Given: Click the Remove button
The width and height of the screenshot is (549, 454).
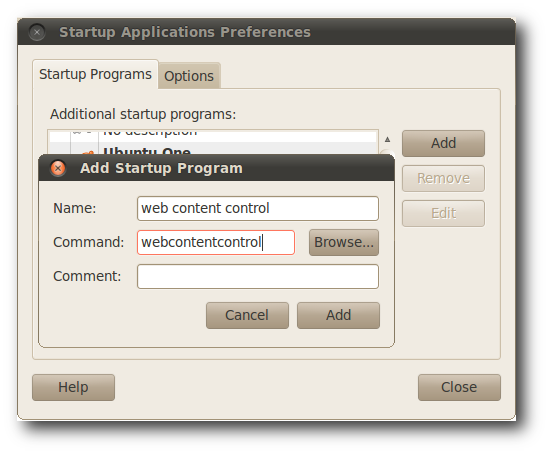Looking at the screenshot, I should (443, 178).
